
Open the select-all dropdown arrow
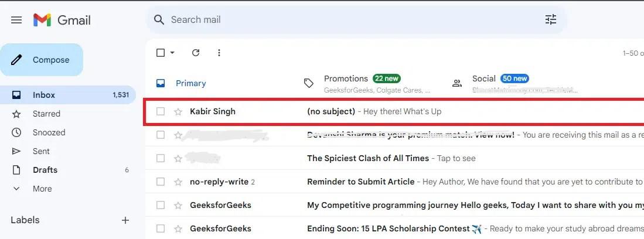172,53
